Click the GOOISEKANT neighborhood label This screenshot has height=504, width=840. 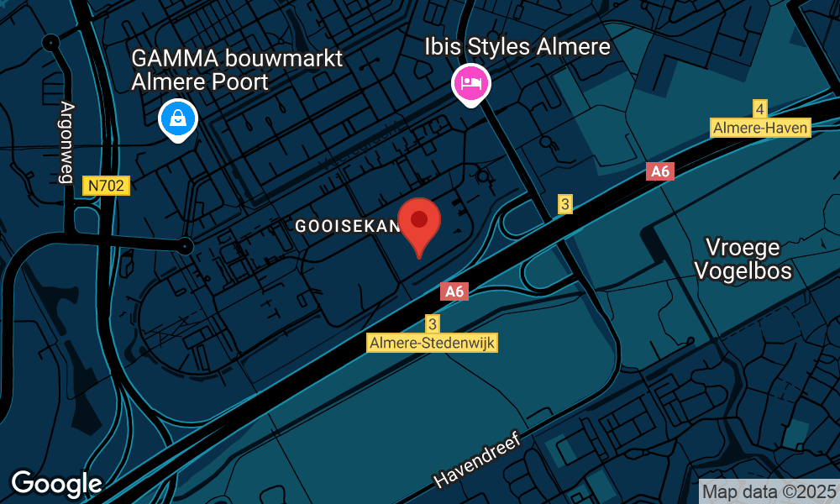[348, 226]
